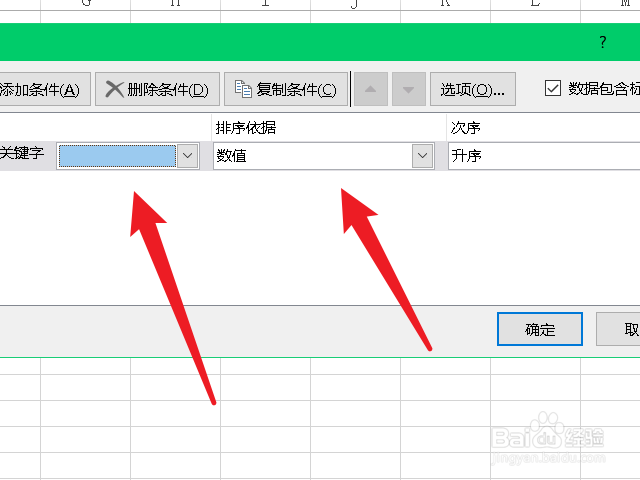The height and width of the screenshot is (480, 640).
Task: Click the help question mark icon
Action: pos(603,42)
